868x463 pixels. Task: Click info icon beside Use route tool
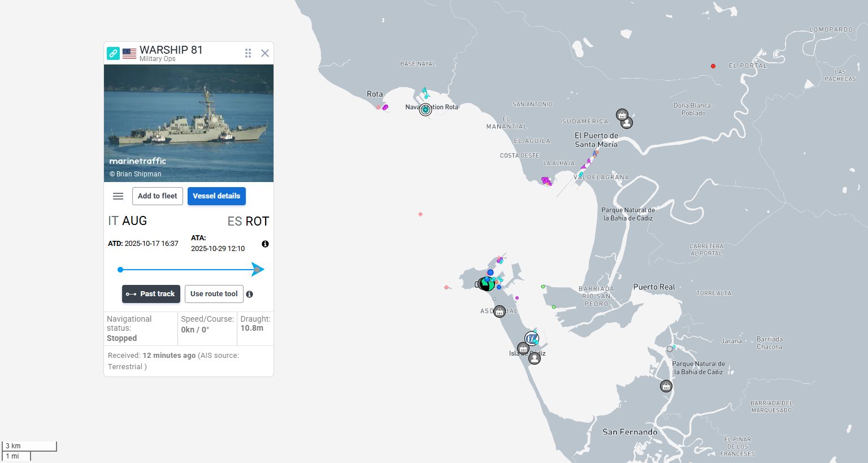coord(250,295)
